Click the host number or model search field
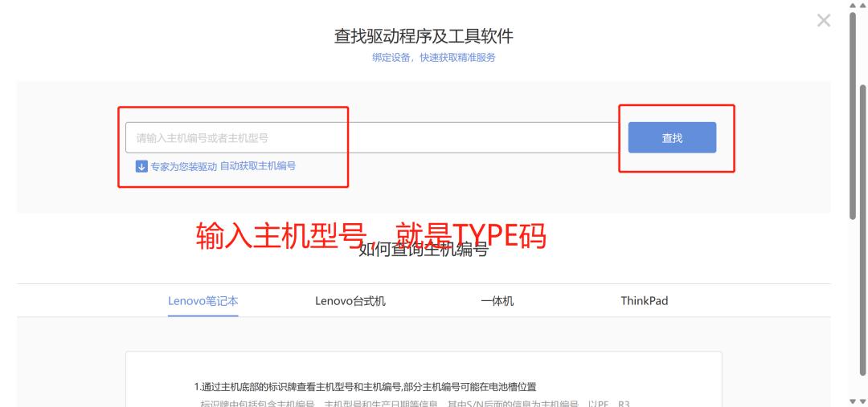This screenshot has width=868, height=407. 372,138
